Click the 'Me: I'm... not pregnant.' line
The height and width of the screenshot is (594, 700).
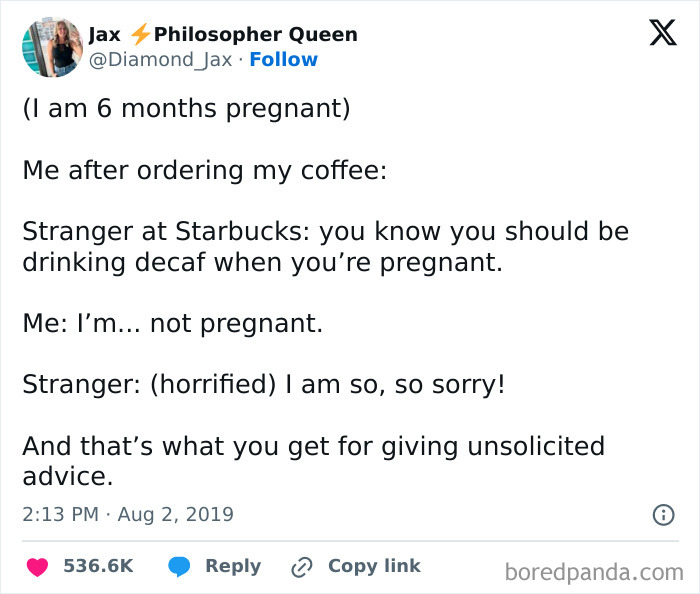(173, 324)
